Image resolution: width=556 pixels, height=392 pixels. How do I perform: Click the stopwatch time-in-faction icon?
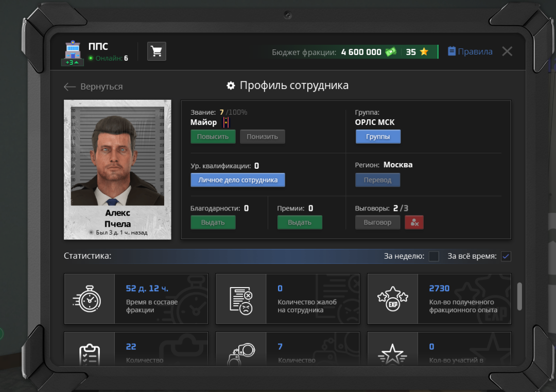89,299
